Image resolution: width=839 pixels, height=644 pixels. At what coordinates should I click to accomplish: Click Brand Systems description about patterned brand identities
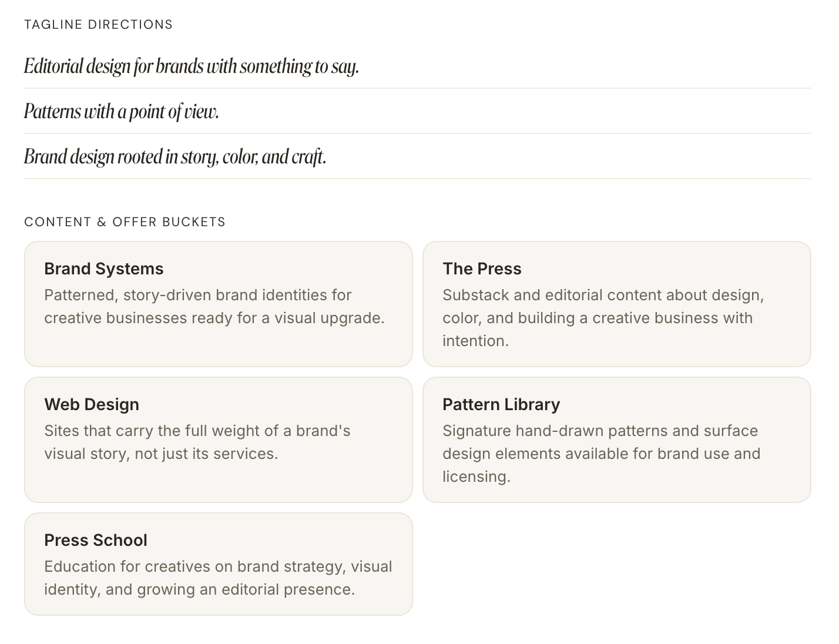[x=214, y=306]
